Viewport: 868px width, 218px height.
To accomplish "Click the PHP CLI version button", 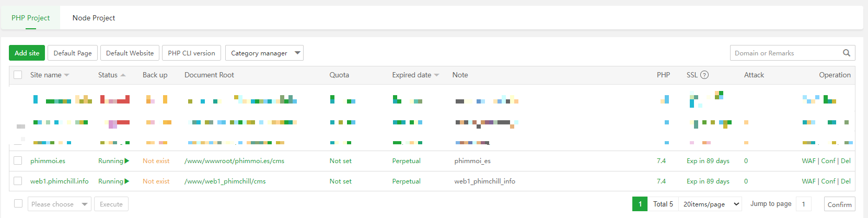I will coord(191,53).
